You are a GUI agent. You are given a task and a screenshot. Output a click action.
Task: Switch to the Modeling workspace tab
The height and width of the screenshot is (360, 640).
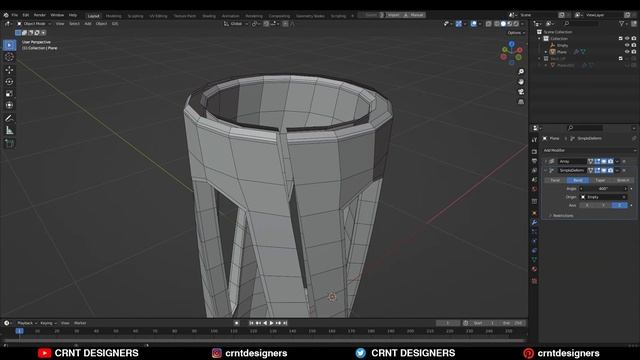(x=113, y=16)
